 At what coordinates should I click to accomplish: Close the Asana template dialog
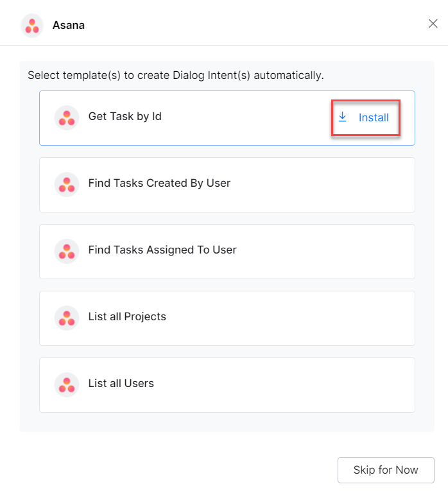tap(433, 24)
